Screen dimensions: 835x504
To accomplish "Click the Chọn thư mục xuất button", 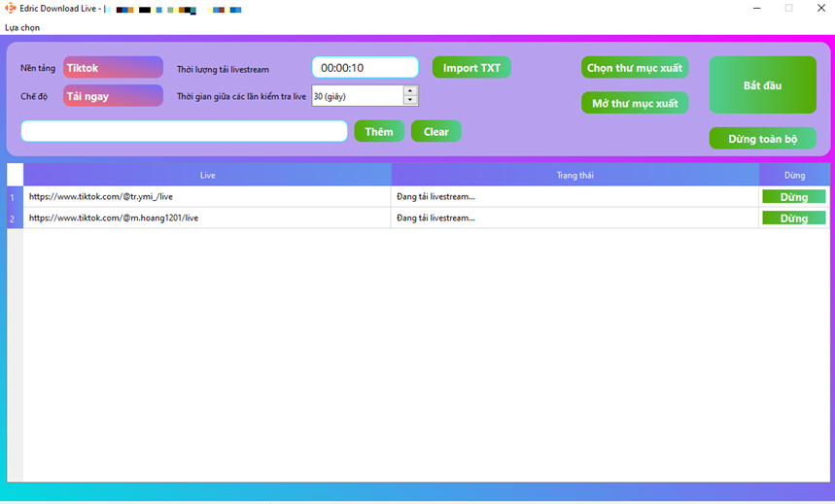I will 635,68.
